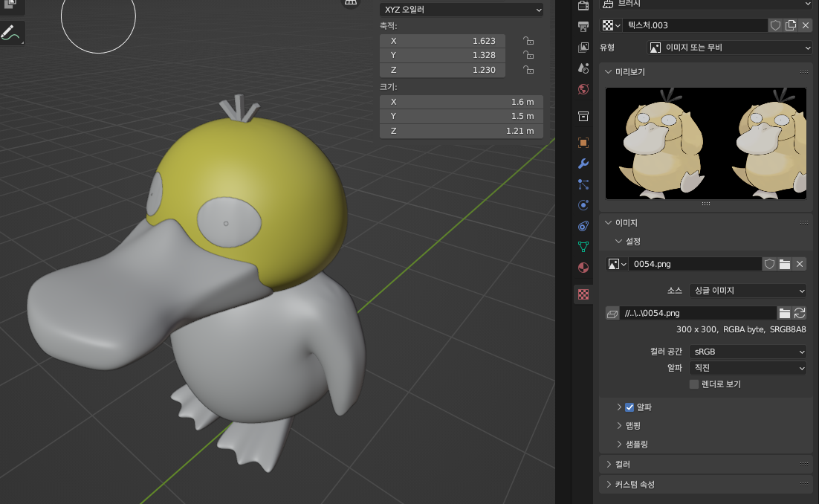Open an image file via folder icon next to 0054.png
Image resolution: width=819 pixels, height=504 pixels.
tap(785, 264)
